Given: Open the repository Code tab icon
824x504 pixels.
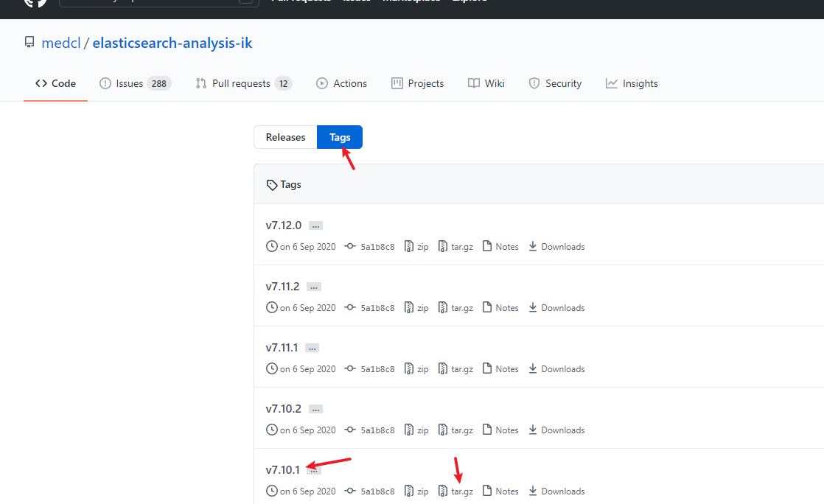Looking at the screenshot, I should click(42, 83).
